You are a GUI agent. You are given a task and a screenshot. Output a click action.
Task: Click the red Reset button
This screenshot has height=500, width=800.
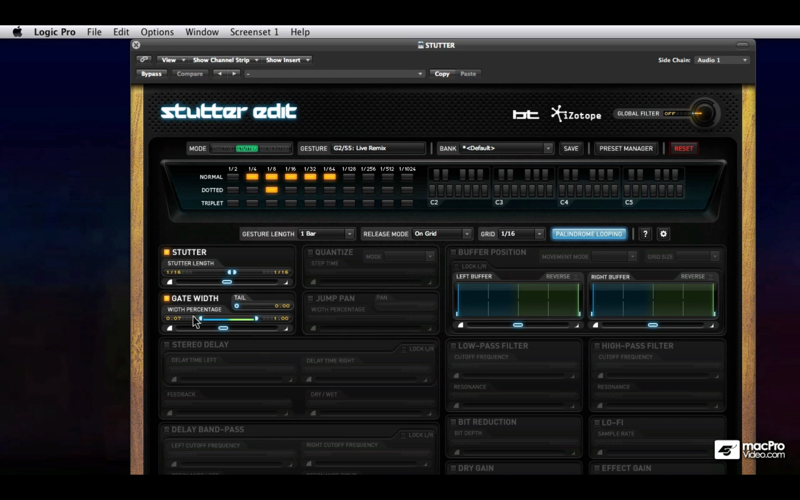tap(684, 148)
